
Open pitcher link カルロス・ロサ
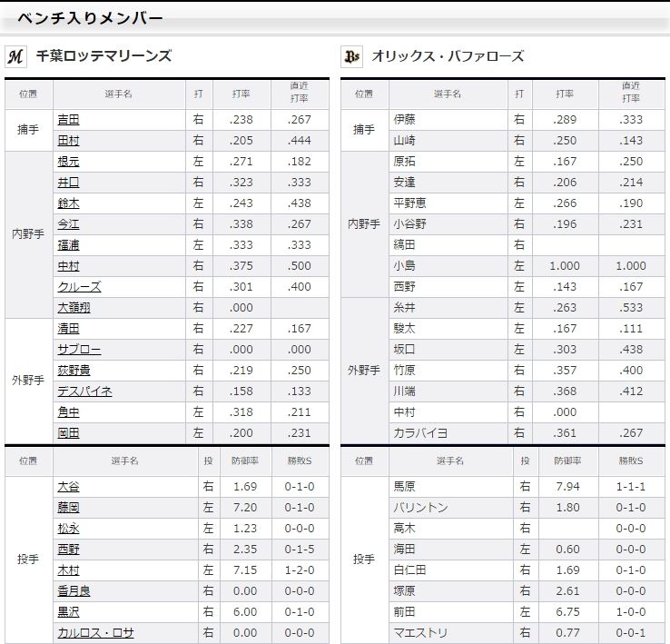click(x=95, y=633)
